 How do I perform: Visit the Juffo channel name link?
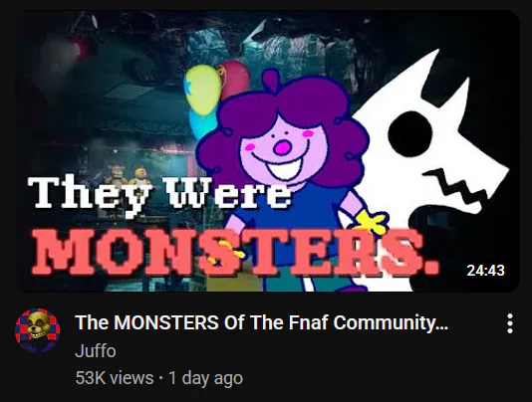click(x=96, y=351)
